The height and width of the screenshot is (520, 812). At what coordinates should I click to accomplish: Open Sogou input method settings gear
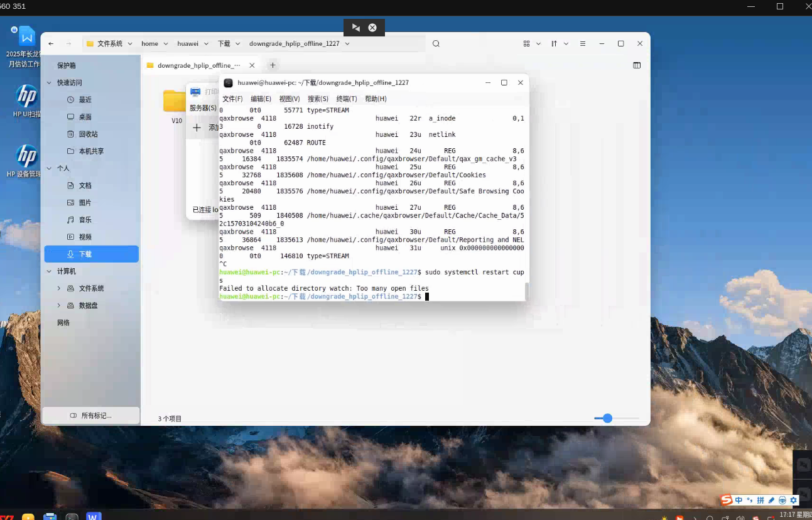(793, 501)
